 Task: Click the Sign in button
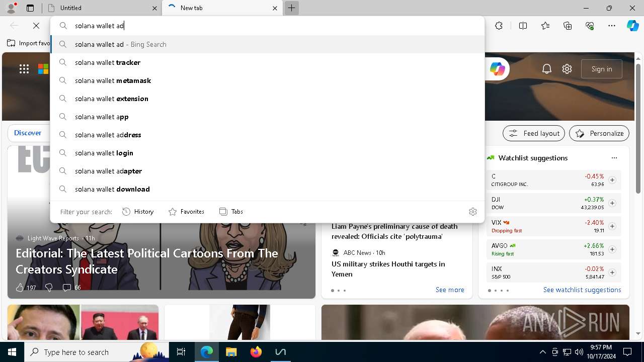[602, 69]
